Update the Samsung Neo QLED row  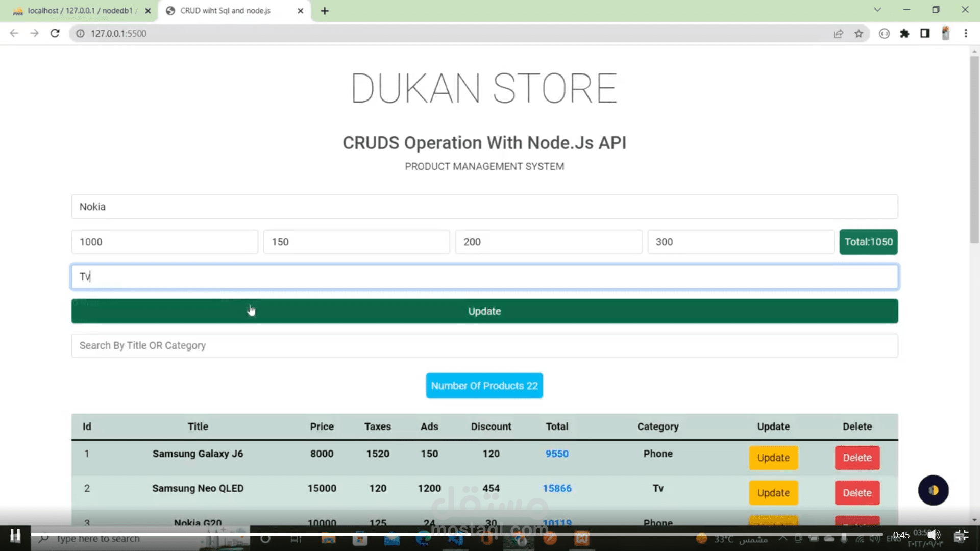[x=773, y=493]
